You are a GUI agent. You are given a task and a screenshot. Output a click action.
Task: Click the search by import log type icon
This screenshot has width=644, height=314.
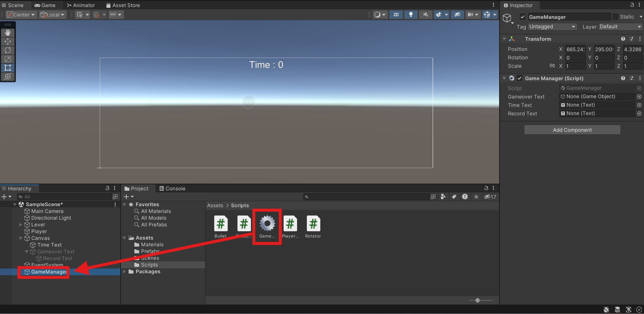tap(465, 197)
